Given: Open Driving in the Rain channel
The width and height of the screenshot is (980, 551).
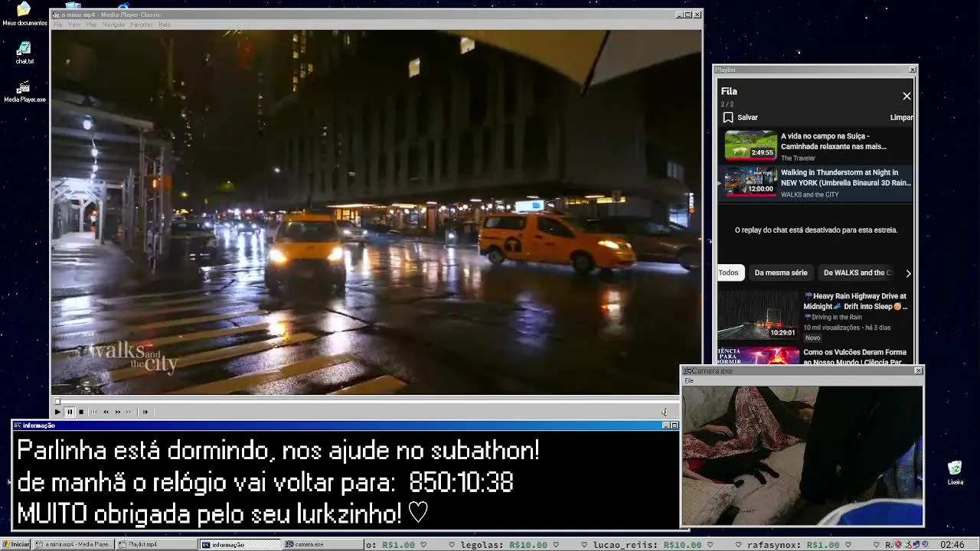Looking at the screenshot, I should (x=832, y=317).
